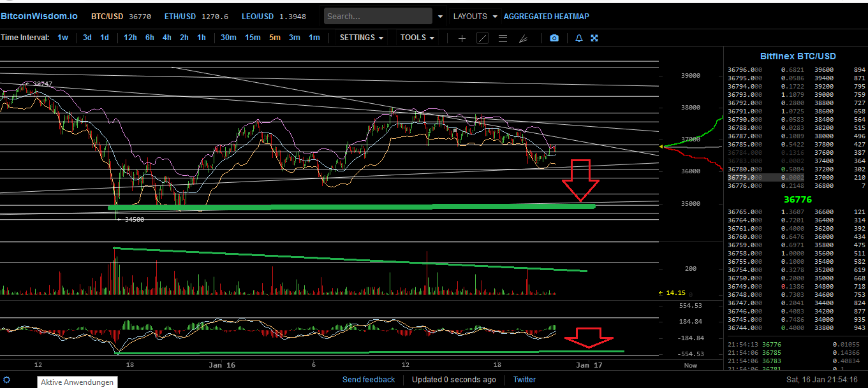This screenshot has height=388, width=868.
Task: Set time interval to 12h
Action: click(130, 38)
